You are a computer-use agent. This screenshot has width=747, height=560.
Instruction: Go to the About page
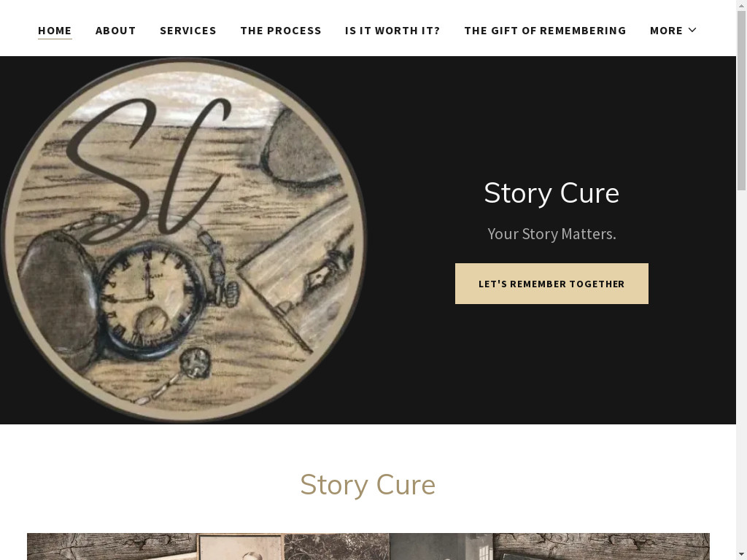[116, 31]
